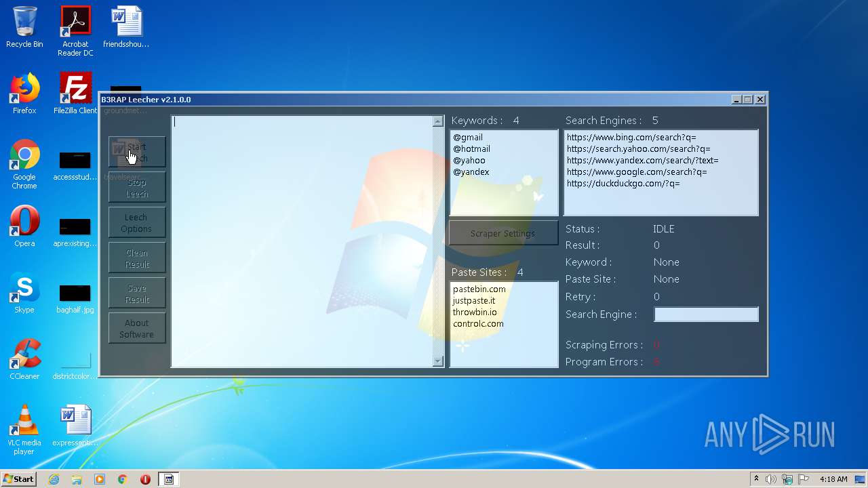Open Opera from taskbar
Screen dimensions: 868x488
click(146, 479)
